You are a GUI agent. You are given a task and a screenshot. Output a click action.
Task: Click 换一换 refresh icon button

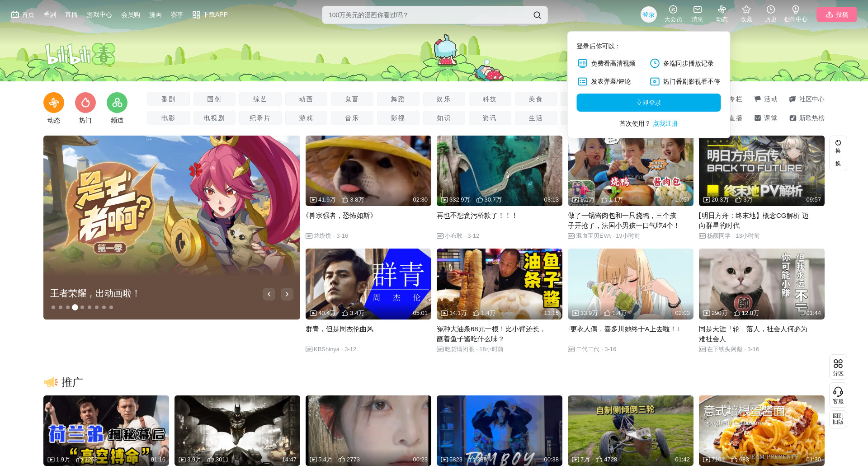tap(838, 153)
